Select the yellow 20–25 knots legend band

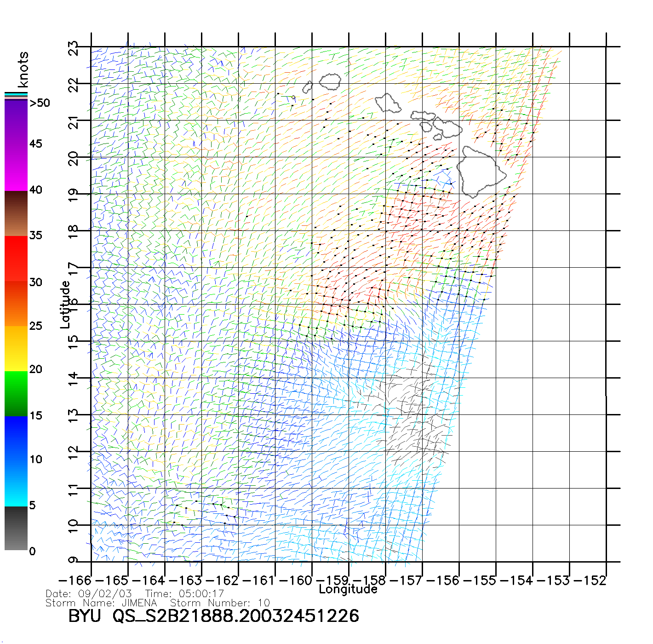16,348
